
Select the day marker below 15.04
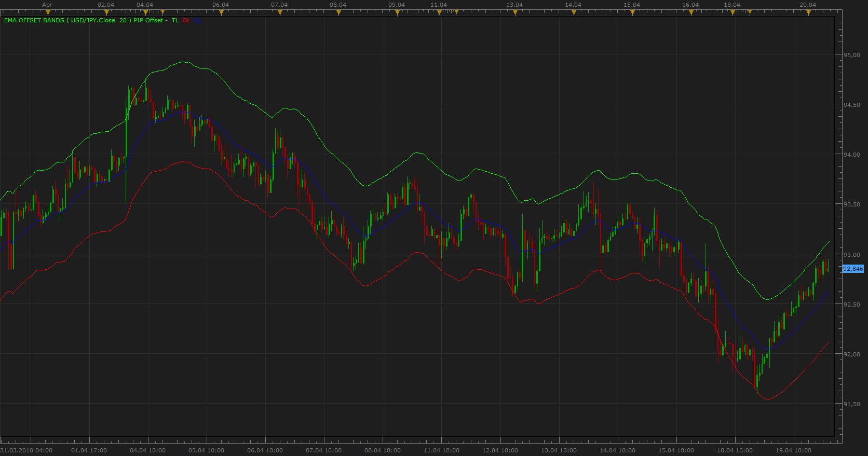click(632, 12)
